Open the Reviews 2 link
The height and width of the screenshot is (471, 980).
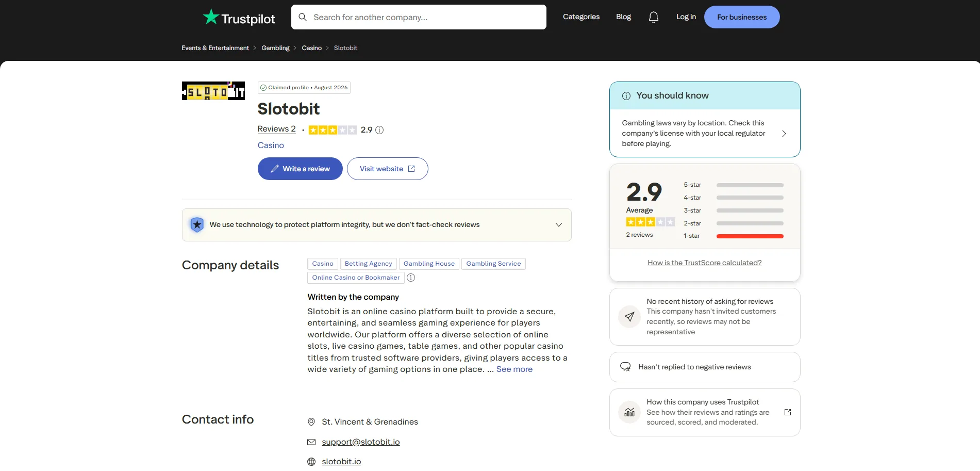click(x=277, y=129)
